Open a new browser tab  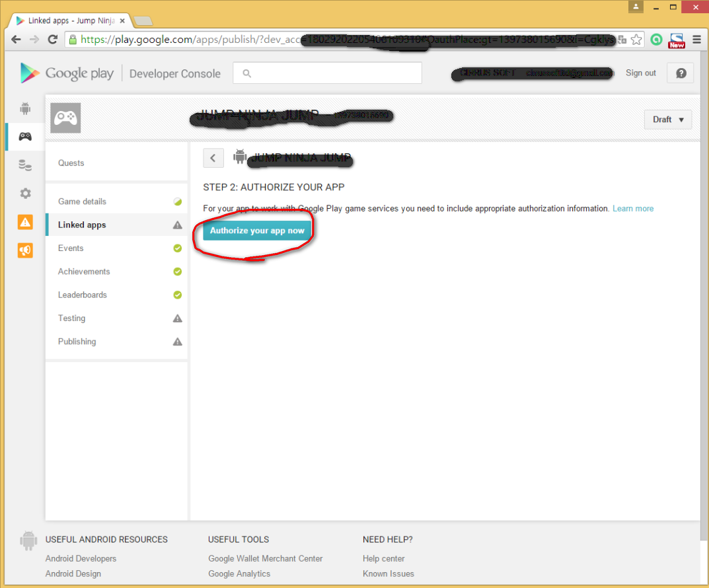coord(143,20)
